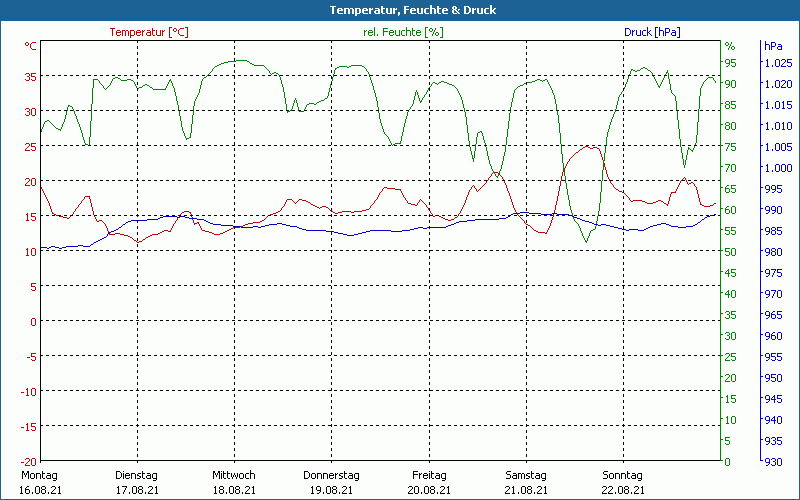
Task: Click '985' on the blue pressure axis
Action: click(773, 231)
